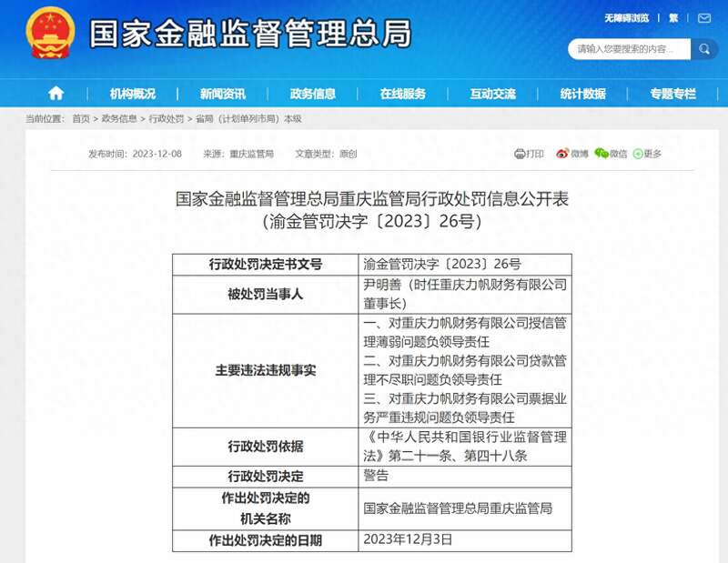
Task: Open the 统计数据 menu
Action: [582, 94]
